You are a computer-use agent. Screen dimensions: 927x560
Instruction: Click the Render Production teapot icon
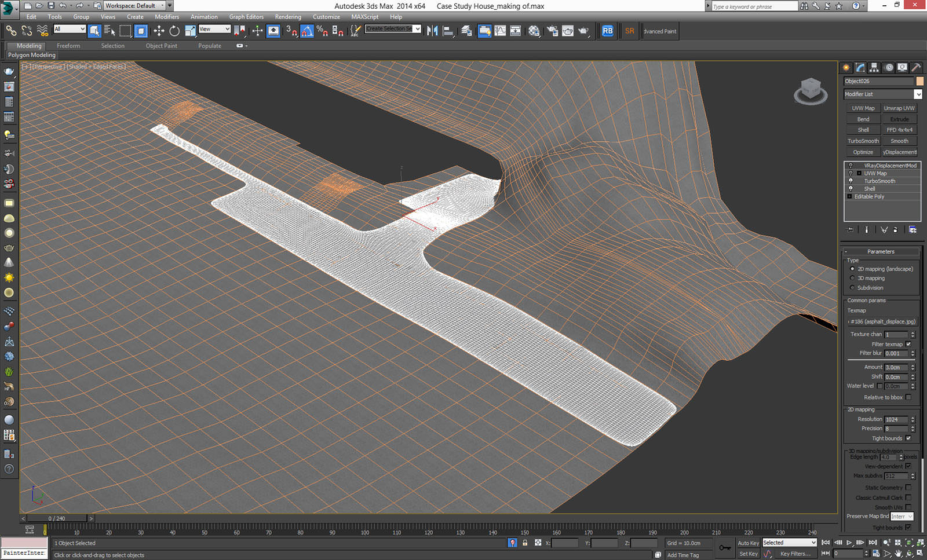pos(583,31)
